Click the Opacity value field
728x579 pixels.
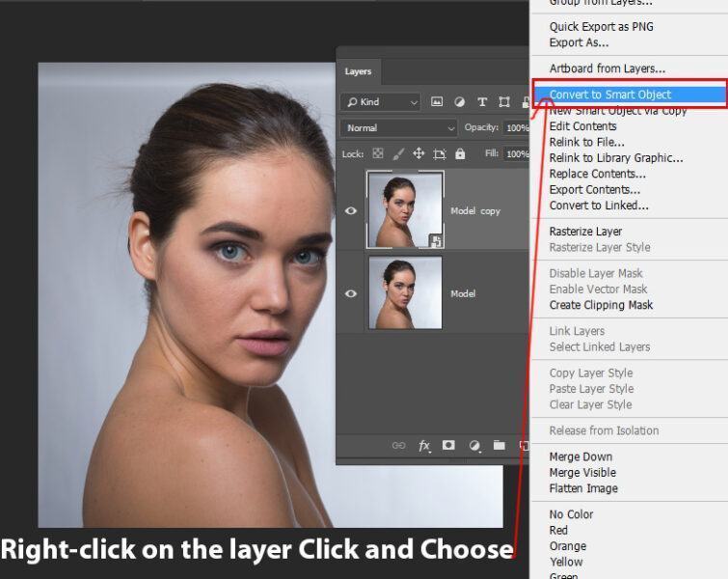click(x=517, y=127)
